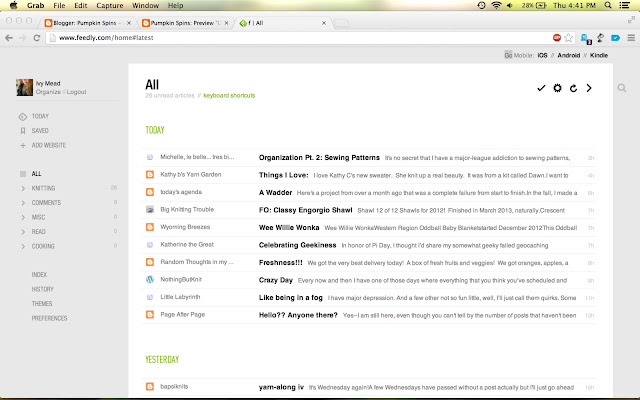
Task: Open article Organization Pt. 2: Sewing Patterns
Action: [x=319, y=158]
